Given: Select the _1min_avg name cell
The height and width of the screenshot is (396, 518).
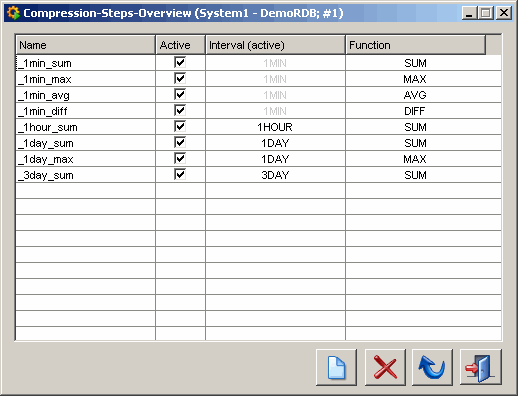Looking at the screenshot, I should [x=86, y=95].
